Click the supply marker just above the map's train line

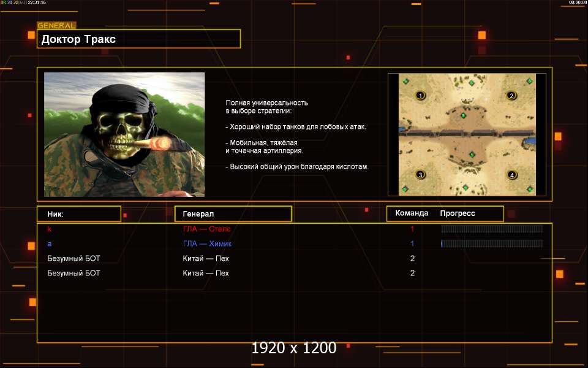[463, 116]
